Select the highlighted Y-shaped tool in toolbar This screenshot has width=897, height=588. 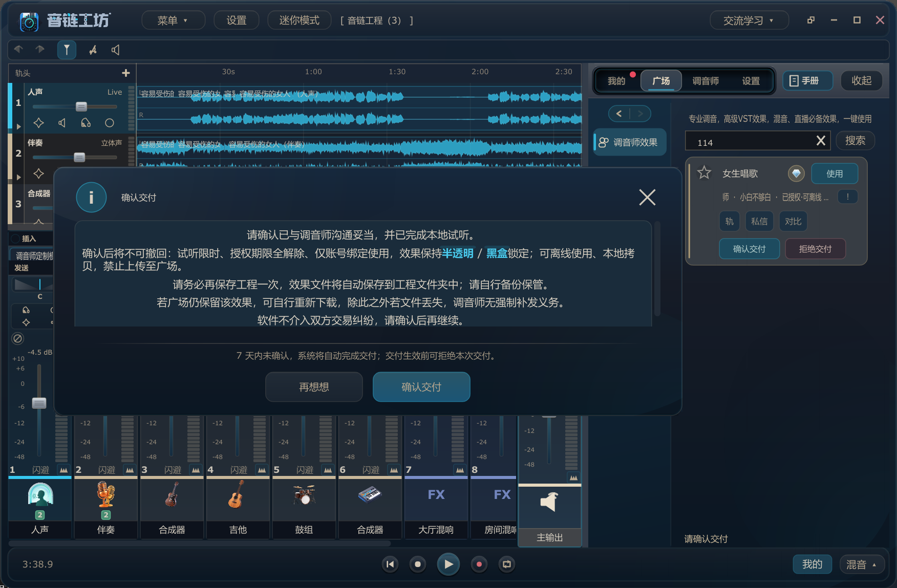[67, 50]
